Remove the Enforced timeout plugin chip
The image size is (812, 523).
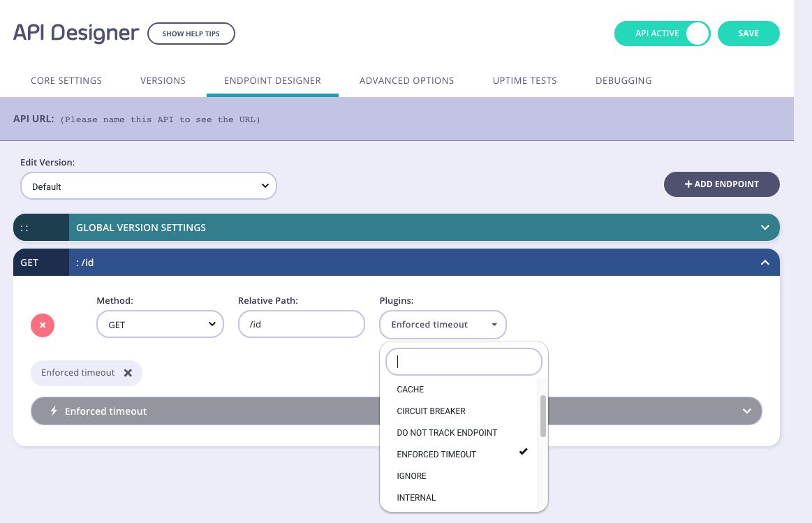coord(128,373)
